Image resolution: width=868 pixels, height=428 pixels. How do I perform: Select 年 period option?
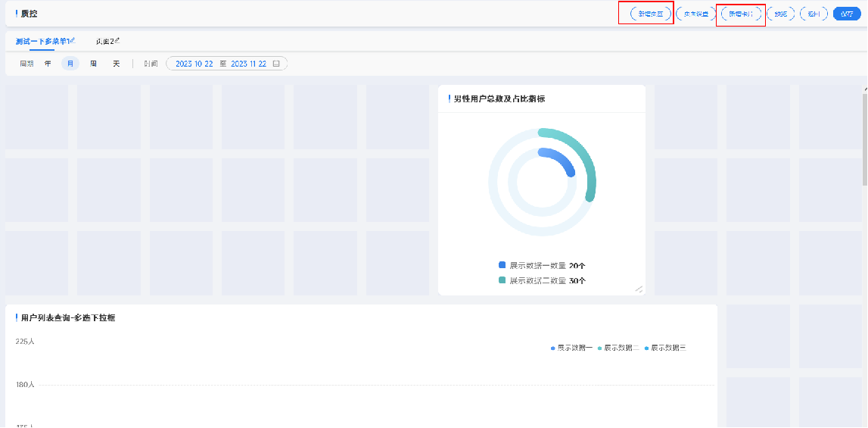pyautogui.click(x=48, y=64)
